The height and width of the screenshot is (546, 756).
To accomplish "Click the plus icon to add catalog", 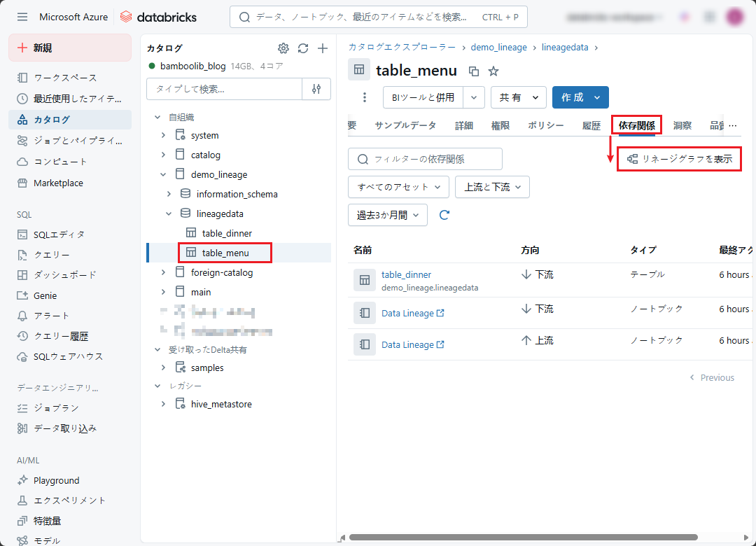I will tap(323, 48).
